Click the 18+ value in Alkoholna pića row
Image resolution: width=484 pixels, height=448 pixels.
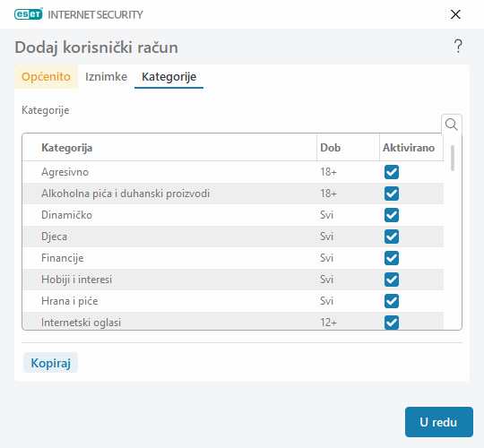[328, 194]
